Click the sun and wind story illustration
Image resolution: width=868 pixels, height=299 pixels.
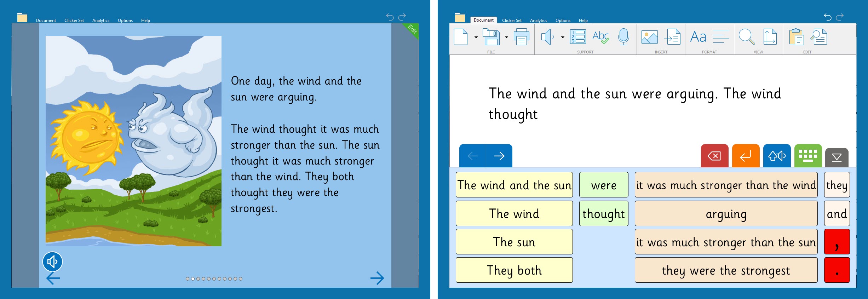(133, 141)
